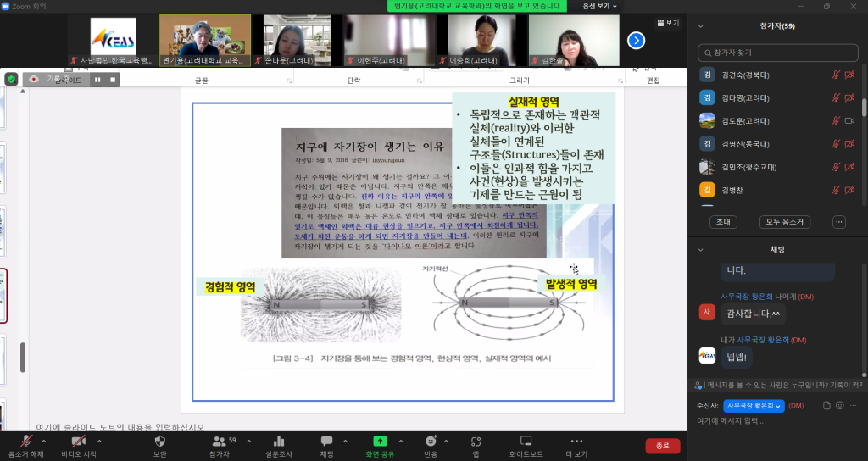
Task: Collapse the 참가자(59) panel chevron
Action: 700,26
